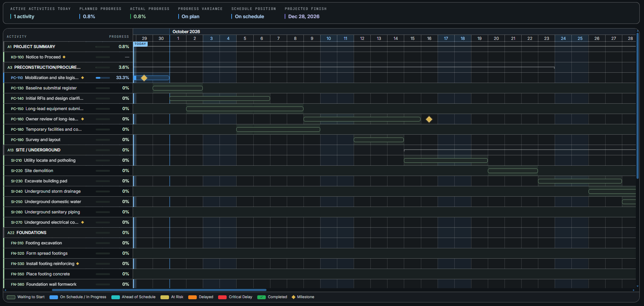The height and width of the screenshot is (306, 644).
Task: Click the milestone diamond beside PC-110 activity name
Action: [x=83, y=78]
